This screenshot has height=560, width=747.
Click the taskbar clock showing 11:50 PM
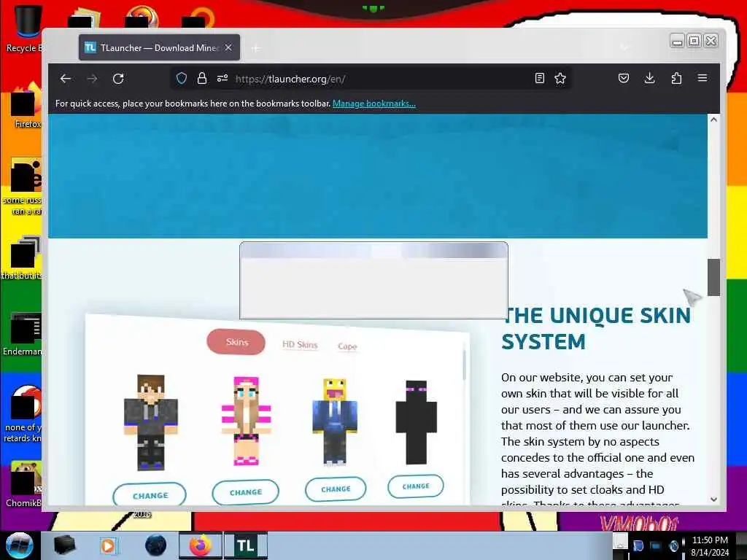coord(710,545)
